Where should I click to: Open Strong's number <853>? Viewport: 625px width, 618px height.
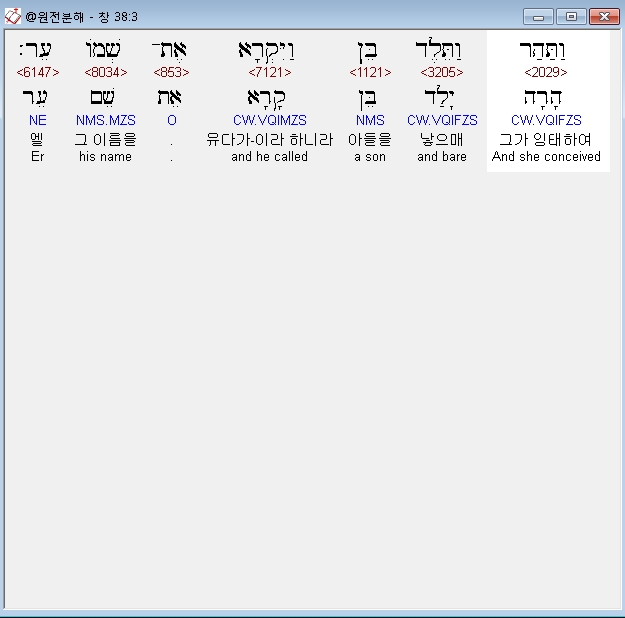171,72
